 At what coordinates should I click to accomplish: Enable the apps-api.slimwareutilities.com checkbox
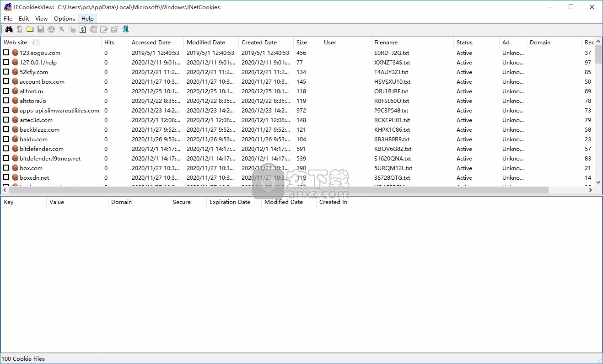6,110
